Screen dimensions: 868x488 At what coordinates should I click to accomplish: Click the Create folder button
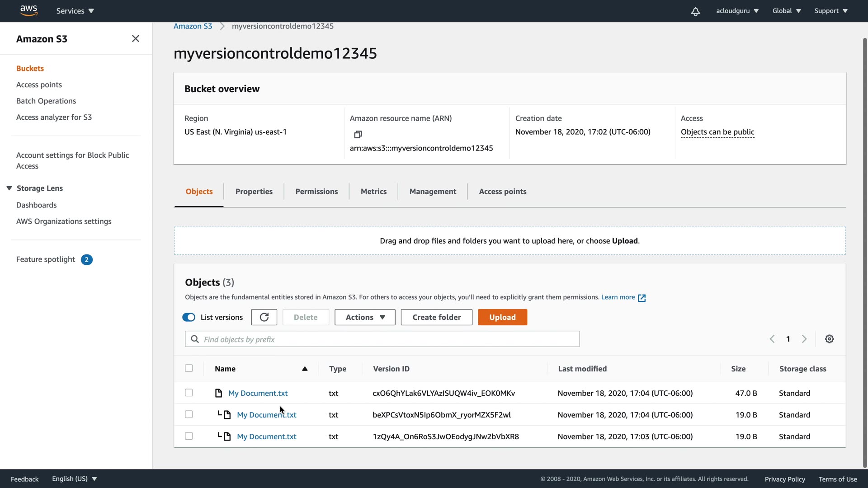click(x=436, y=317)
